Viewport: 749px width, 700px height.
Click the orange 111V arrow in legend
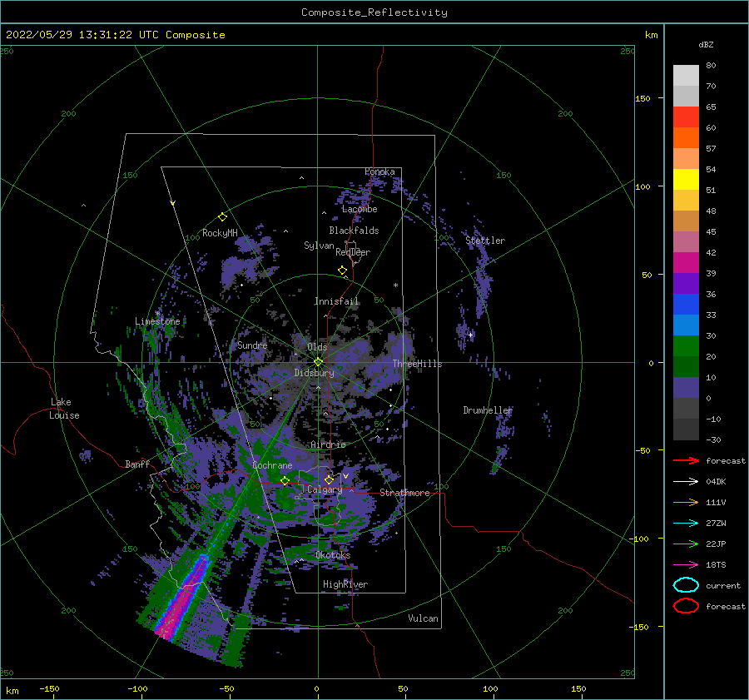point(686,502)
